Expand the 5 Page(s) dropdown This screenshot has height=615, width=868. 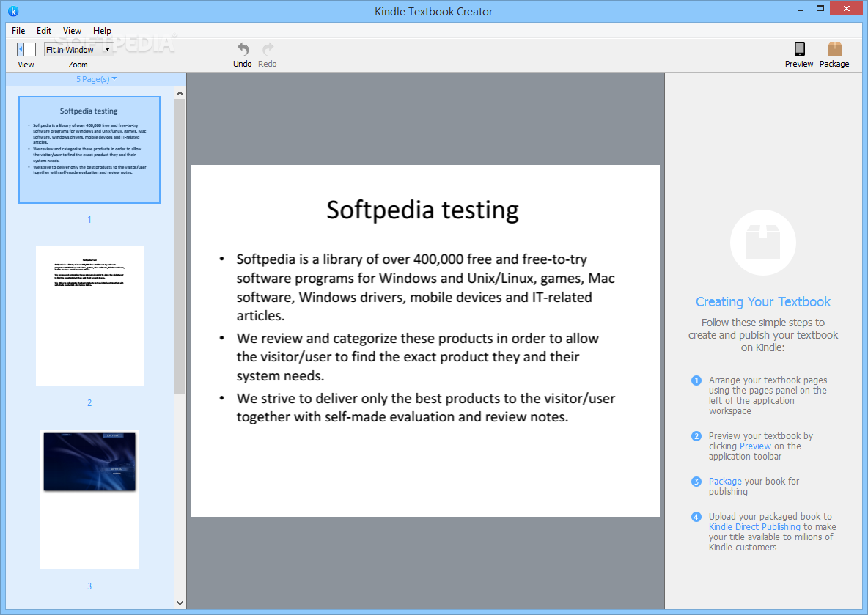[96, 79]
